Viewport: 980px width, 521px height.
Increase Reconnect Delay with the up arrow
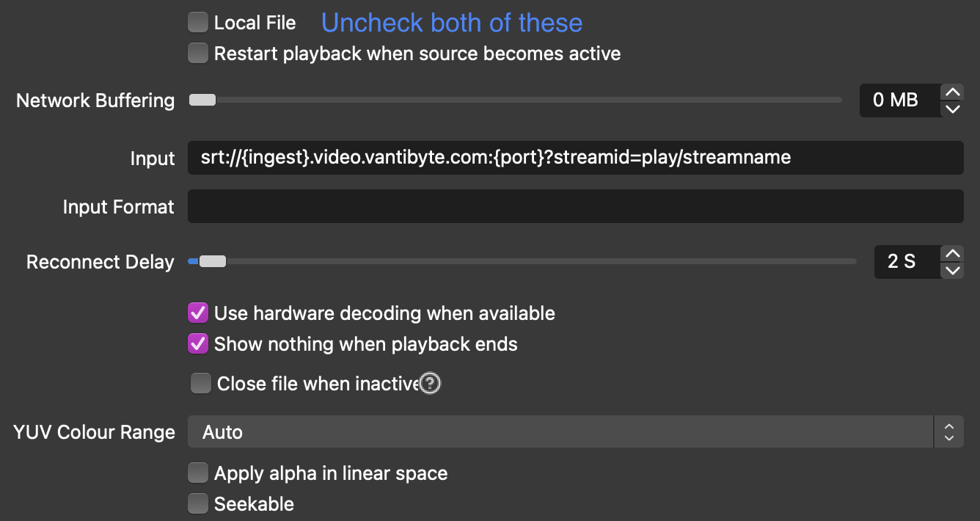(953, 252)
